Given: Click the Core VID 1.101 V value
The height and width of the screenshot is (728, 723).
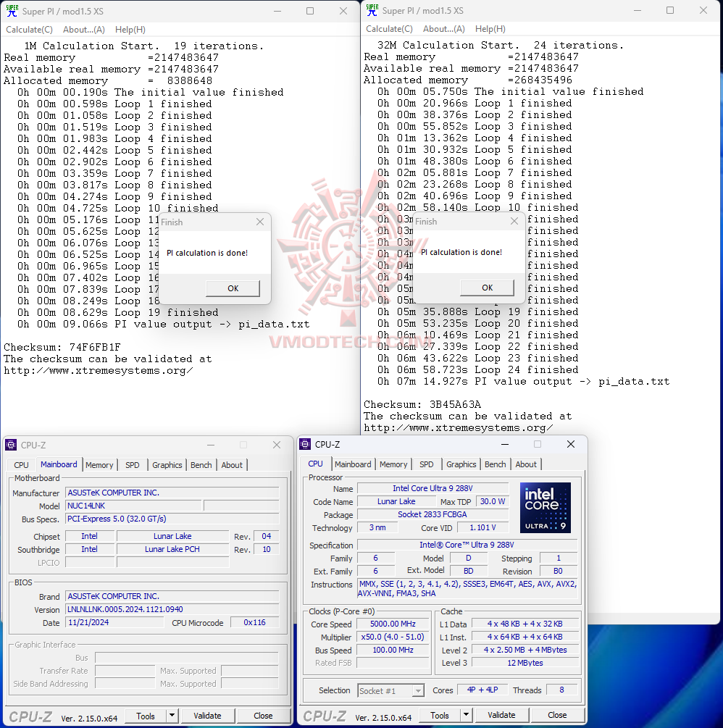Looking at the screenshot, I should (x=483, y=528).
